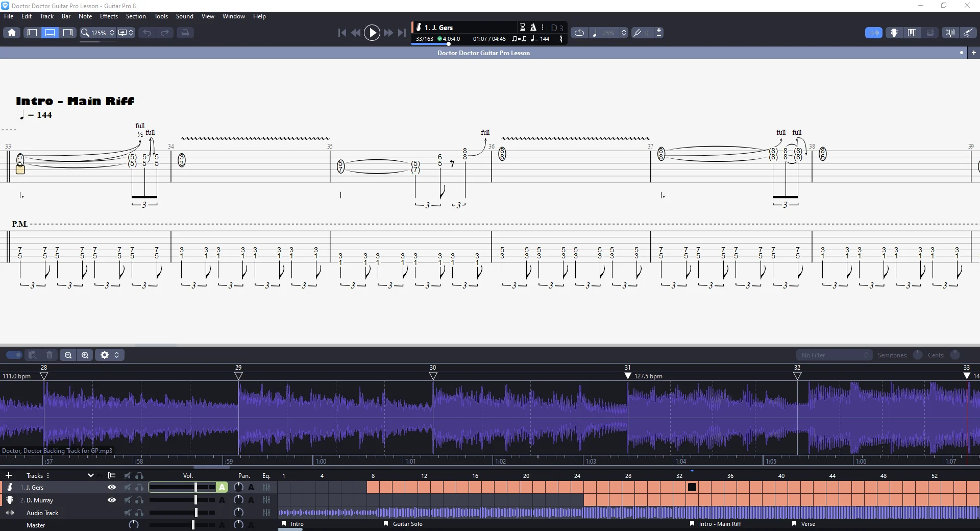Click the tuning fork transpose icon
Screen dimensions: 980x531
pos(638,33)
